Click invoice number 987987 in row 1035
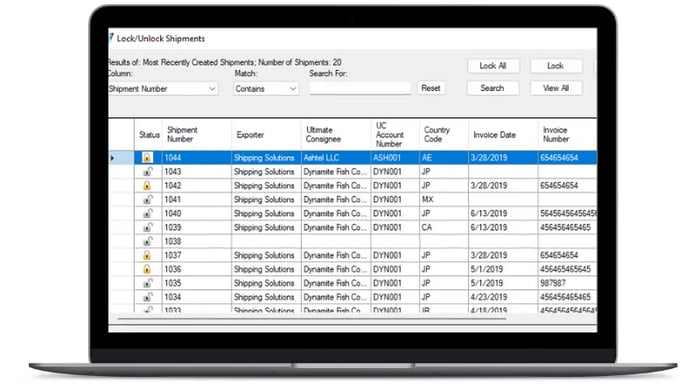Screen dimensions: 700x390 [567, 283]
